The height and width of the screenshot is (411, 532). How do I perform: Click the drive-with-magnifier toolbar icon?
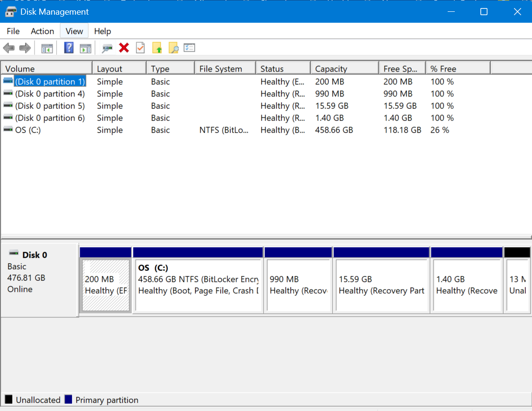tap(107, 47)
